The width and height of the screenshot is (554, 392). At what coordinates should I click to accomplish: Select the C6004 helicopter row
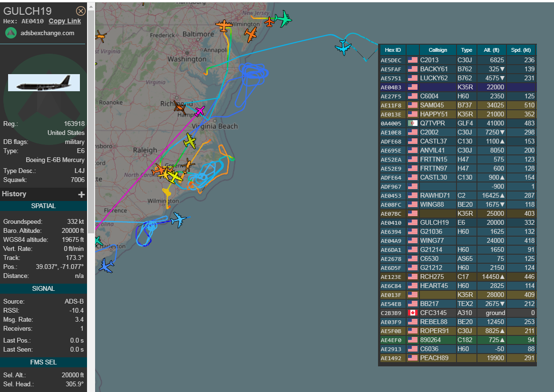[x=457, y=96]
